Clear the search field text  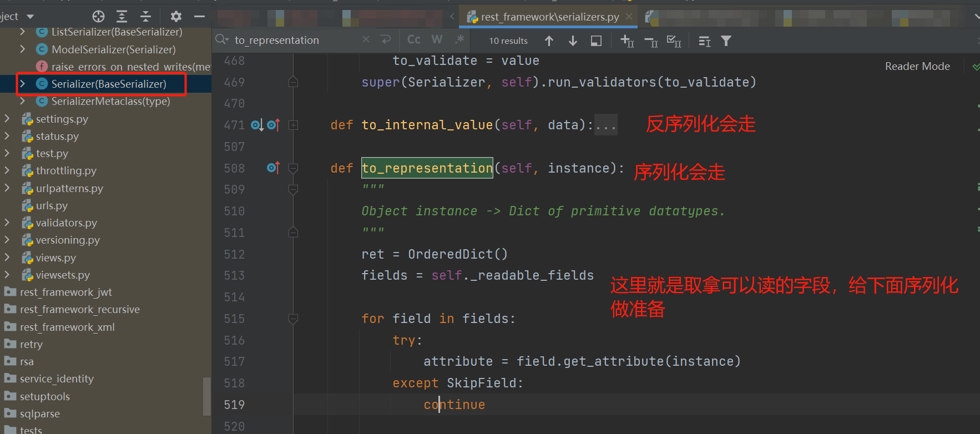coord(366,39)
